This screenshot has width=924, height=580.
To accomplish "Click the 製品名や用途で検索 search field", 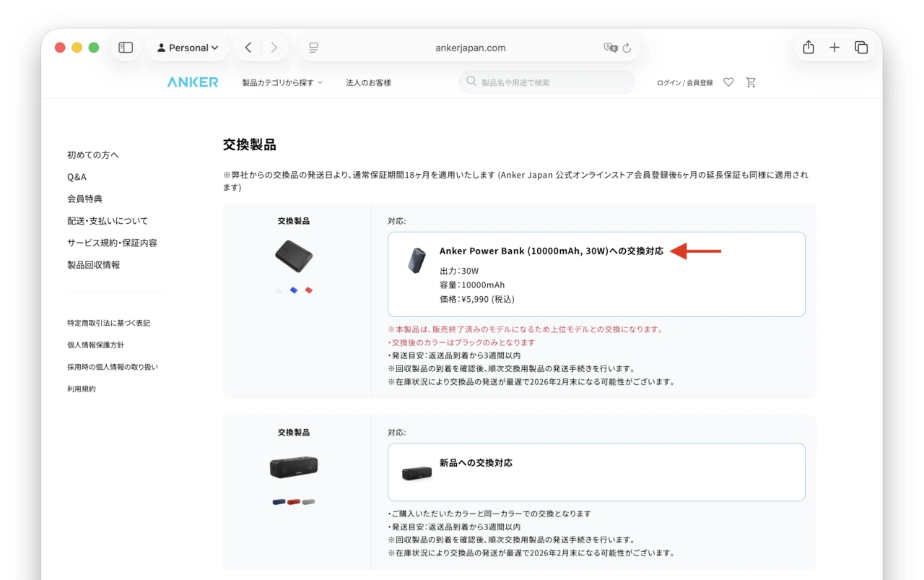I will click(x=547, y=82).
